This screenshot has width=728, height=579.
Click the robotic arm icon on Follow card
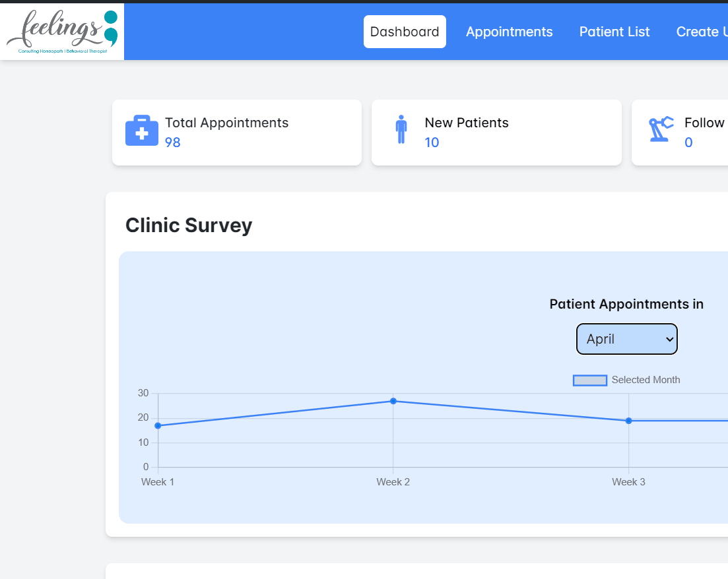(661, 129)
